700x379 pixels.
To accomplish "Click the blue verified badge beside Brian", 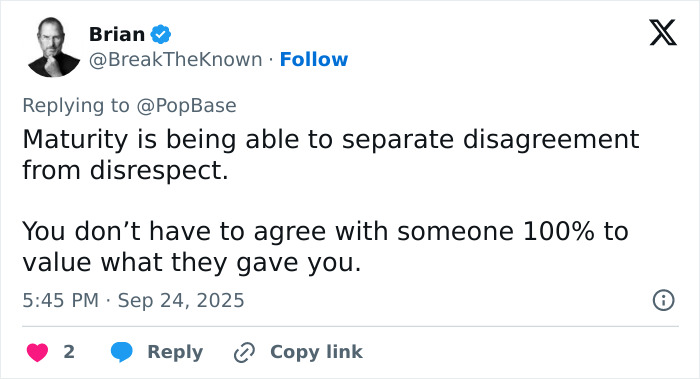I will point(160,34).
